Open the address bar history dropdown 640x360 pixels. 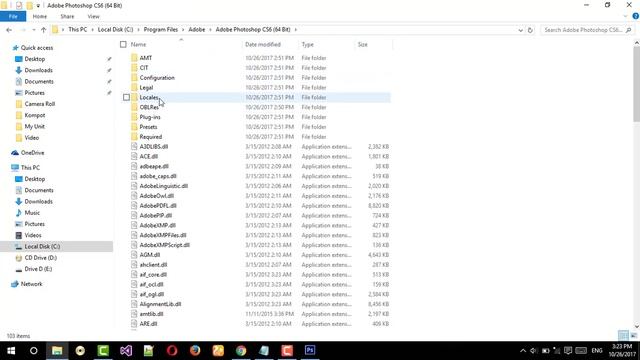coord(520,30)
